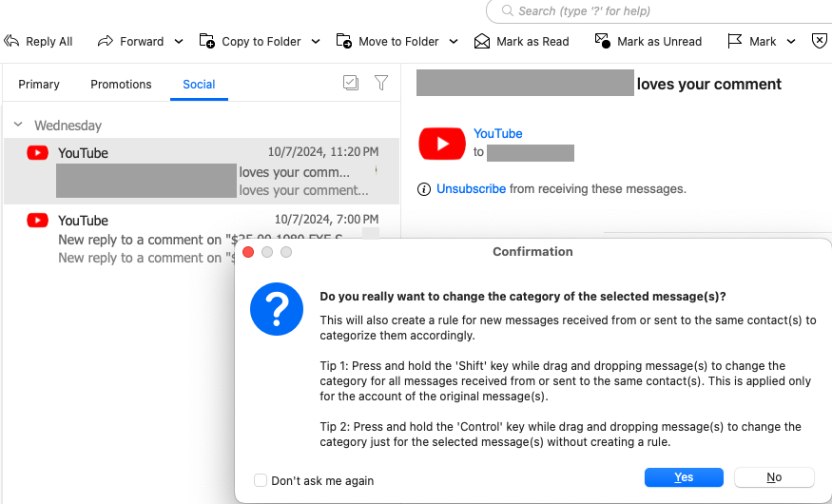Screen dimensions: 832x504
Task: Open the Mark dropdown arrow
Action: click(x=790, y=42)
